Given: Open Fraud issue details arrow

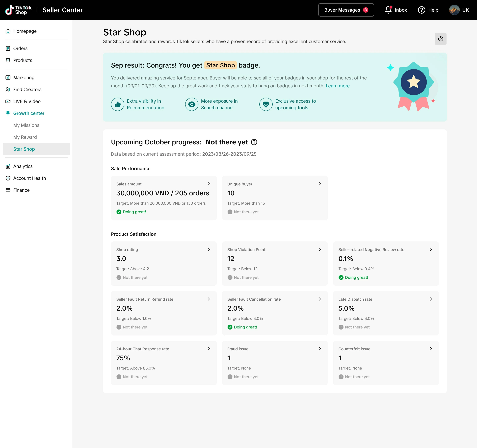Looking at the screenshot, I should [320, 349].
